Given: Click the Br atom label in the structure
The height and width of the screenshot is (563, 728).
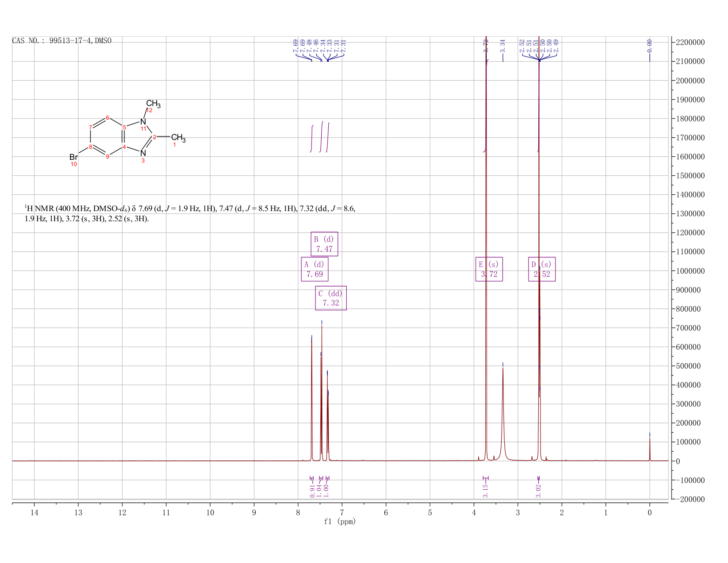Looking at the screenshot, I should tap(74, 157).
